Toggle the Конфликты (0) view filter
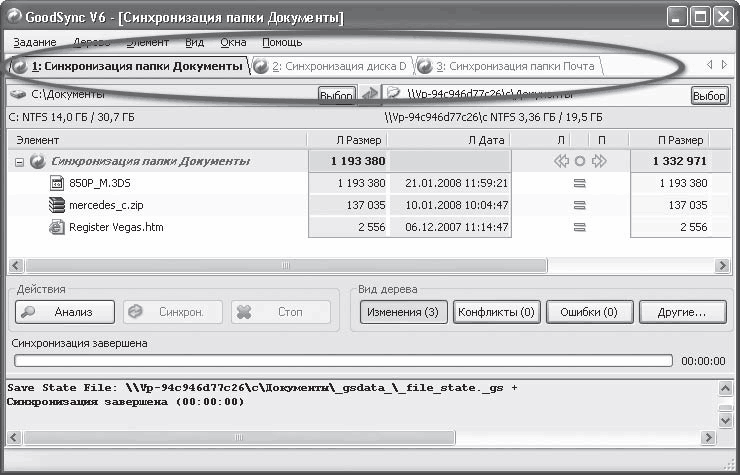Viewport: 740px width, 475px height. click(496, 312)
